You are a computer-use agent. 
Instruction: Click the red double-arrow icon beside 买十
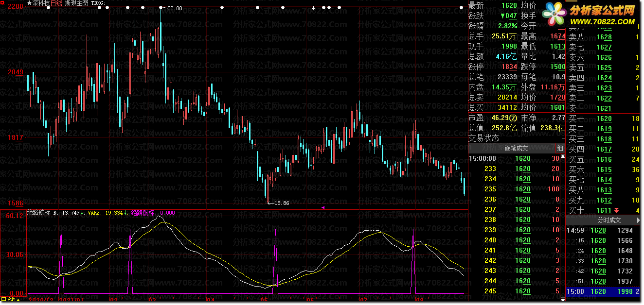617,210
